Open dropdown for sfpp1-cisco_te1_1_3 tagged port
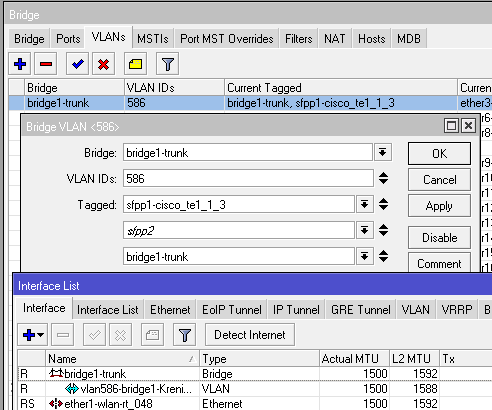 (x=364, y=204)
